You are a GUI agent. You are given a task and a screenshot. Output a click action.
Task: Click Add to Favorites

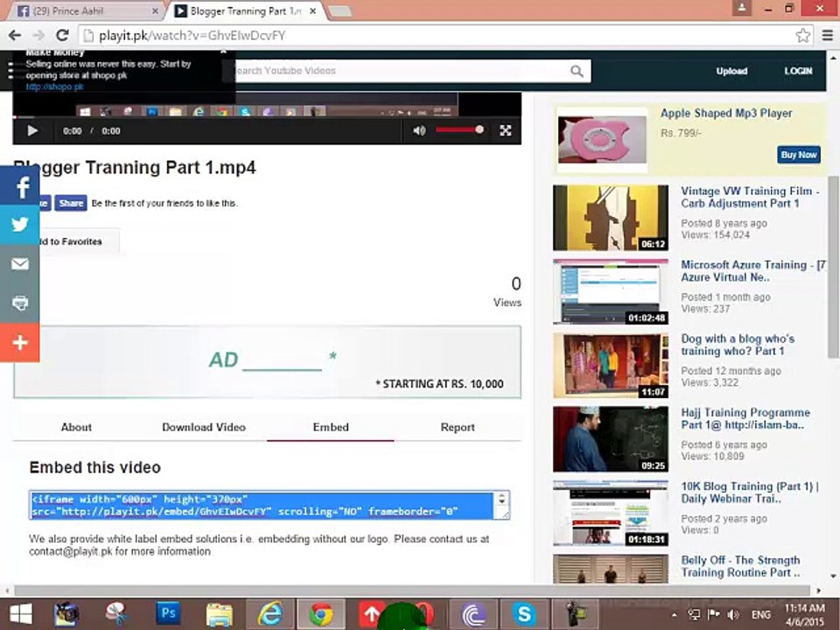(x=70, y=241)
